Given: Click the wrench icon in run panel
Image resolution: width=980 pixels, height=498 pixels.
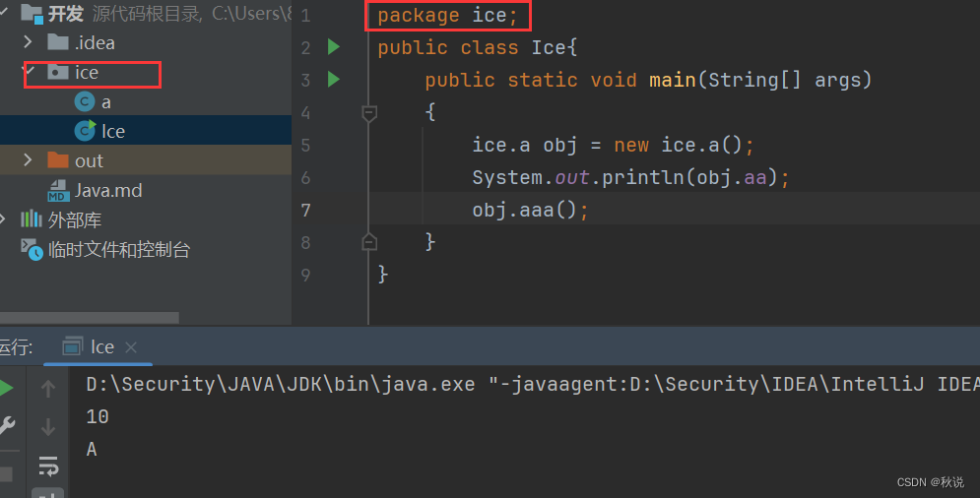Looking at the screenshot, I should tap(7, 425).
